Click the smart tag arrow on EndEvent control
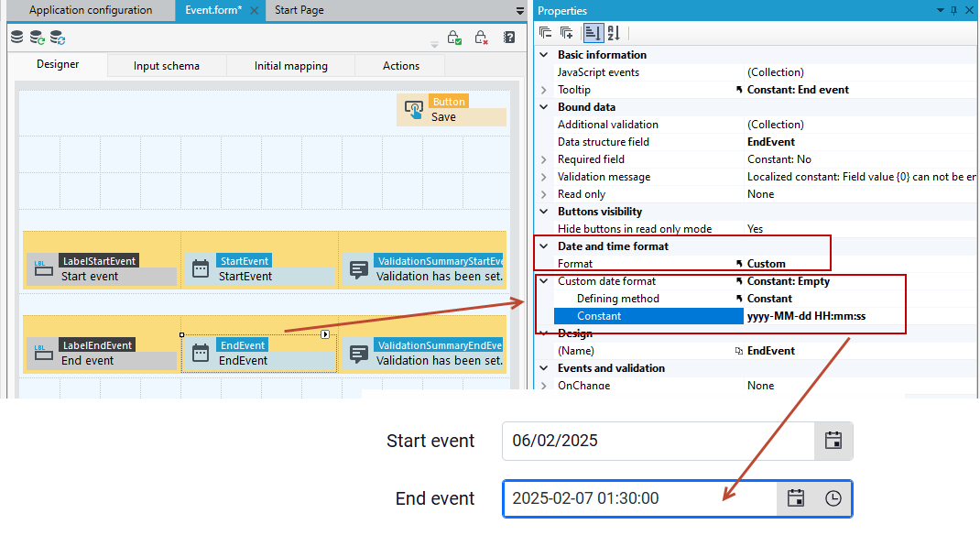 (325, 334)
